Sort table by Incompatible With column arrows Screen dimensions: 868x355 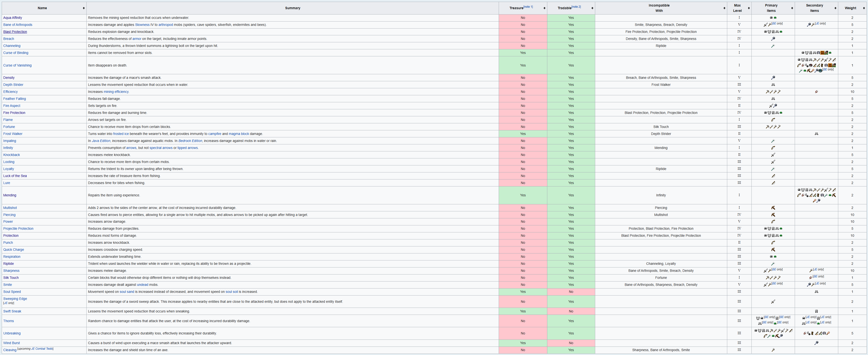pyautogui.click(x=724, y=8)
